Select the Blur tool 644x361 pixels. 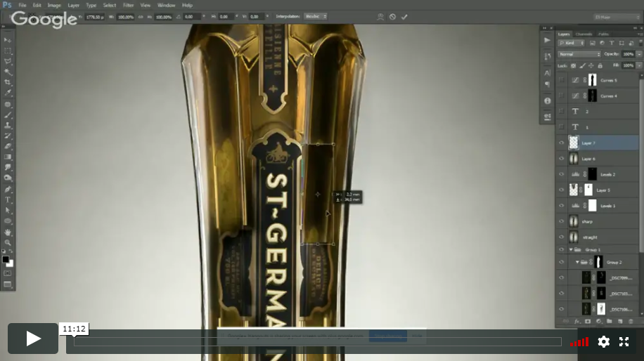pyautogui.click(x=8, y=167)
